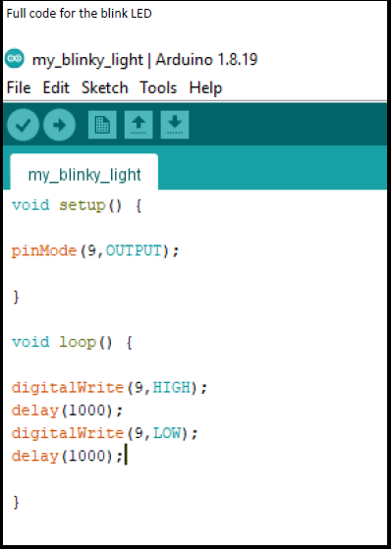Open the Edit menu
The height and width of the screenshot is (551, 392).
point(56,87)
